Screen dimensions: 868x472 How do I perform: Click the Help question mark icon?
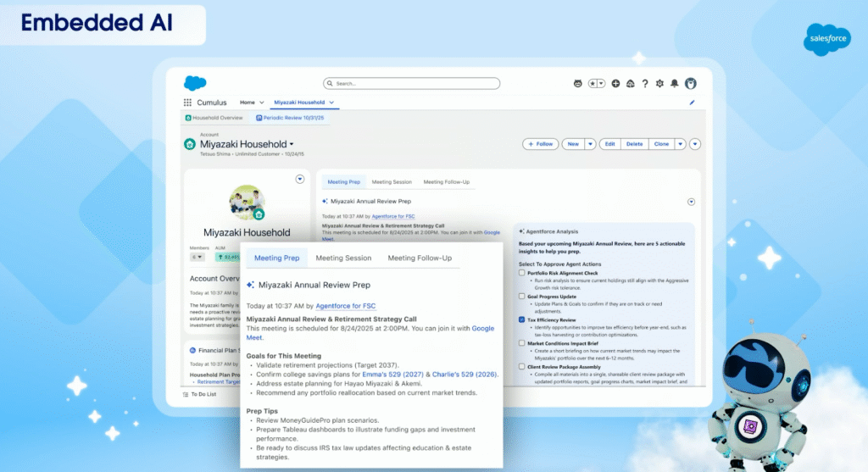pos(645,84)
